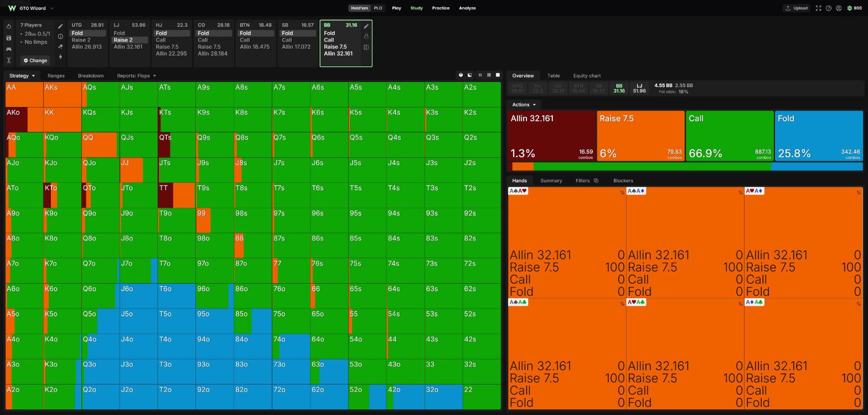The width and height of the screenshot is (868, 415).
Task: Toggle the solid white square matrix view
Action: (497, 75)
